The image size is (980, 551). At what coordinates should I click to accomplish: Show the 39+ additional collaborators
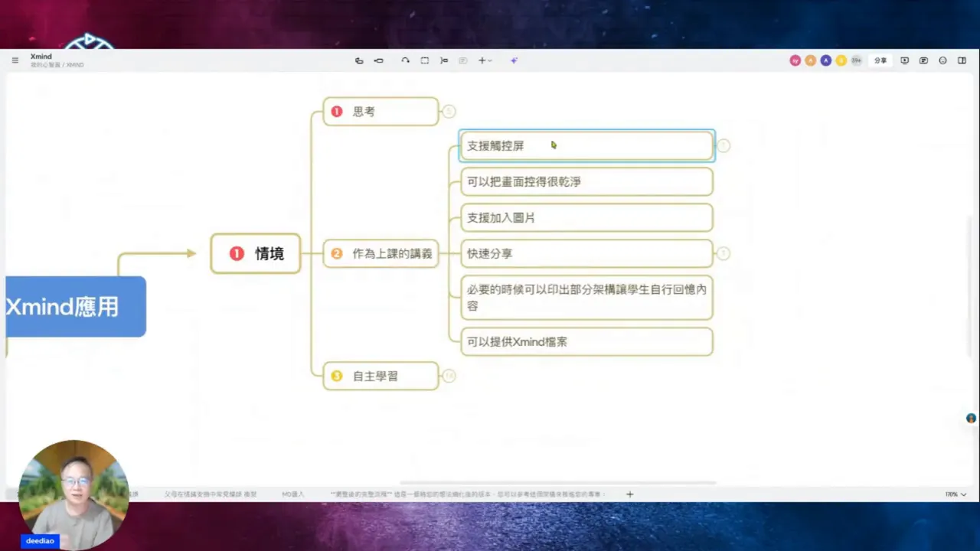(x=856, y=60)
